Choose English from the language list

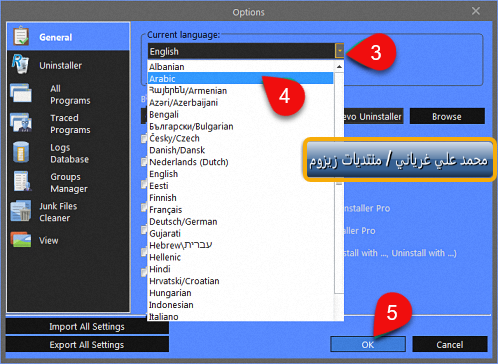(x=240, y=174)
